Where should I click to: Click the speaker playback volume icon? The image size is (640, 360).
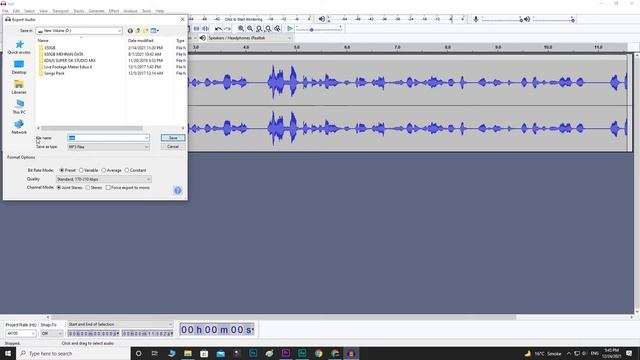click(x=527, y=19)
